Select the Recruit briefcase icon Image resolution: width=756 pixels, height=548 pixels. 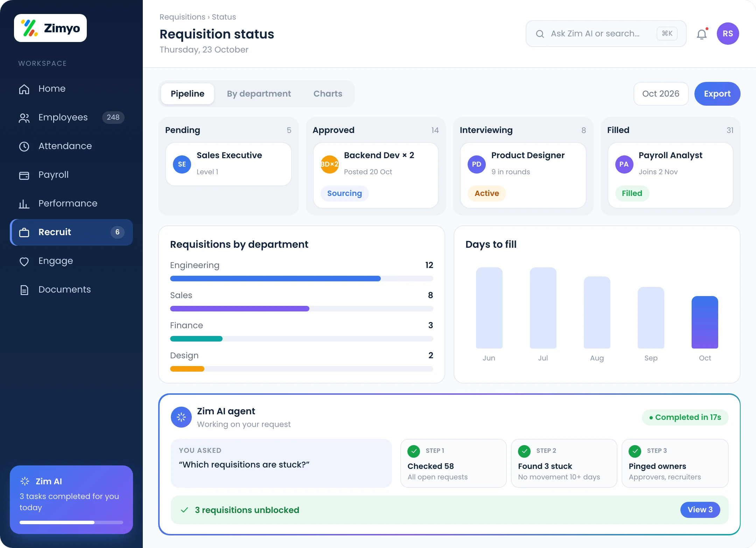click(24, 232)
